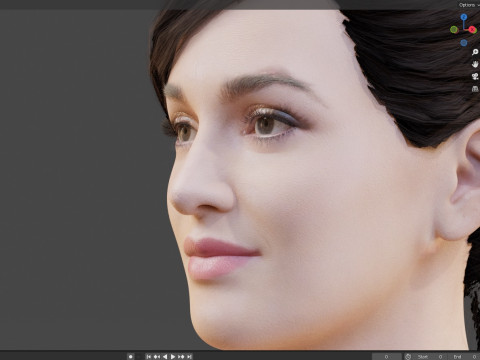Open the viewport Options dropdown
480x360 pixels.
tap(469, 5)
